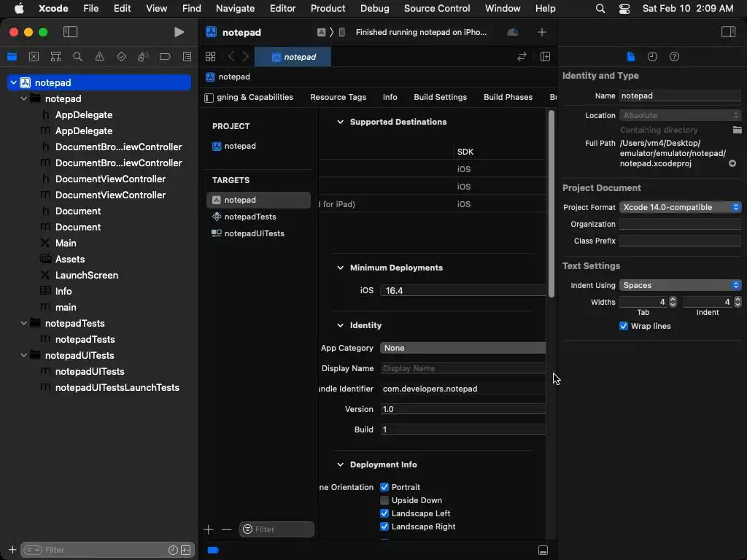Go back in editor history
The height and width of the screenshot is (560, 747).
coord(231,57)
